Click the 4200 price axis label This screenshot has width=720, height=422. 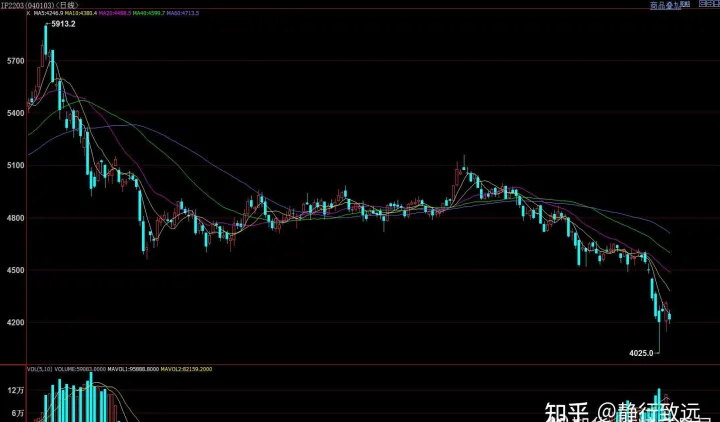tap(15, 323)
